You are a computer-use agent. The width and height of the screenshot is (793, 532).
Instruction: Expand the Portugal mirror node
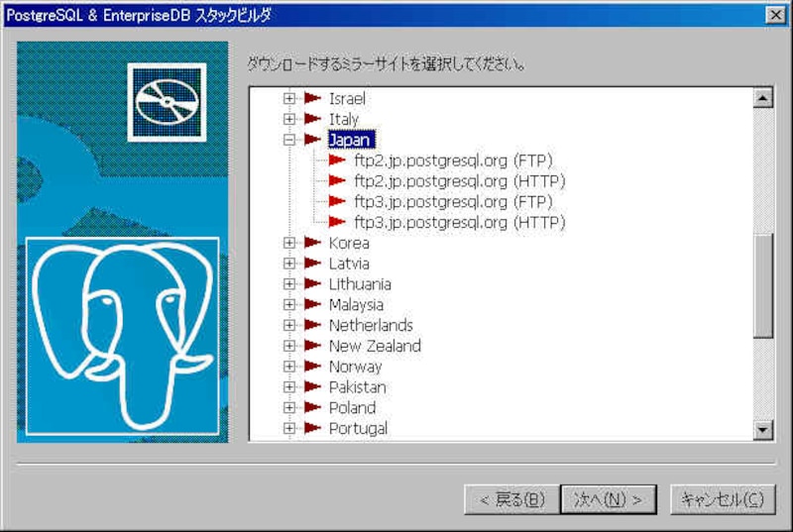289,428
